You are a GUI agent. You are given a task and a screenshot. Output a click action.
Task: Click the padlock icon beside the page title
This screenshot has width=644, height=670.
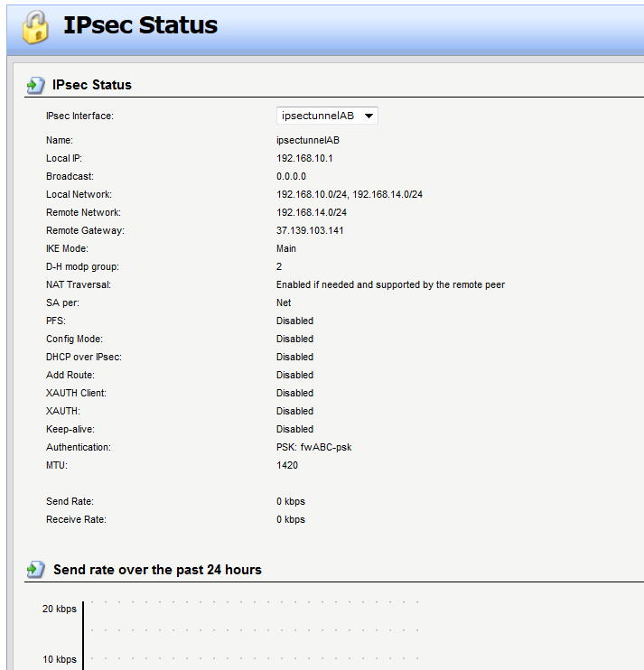[x=34, y=26]
